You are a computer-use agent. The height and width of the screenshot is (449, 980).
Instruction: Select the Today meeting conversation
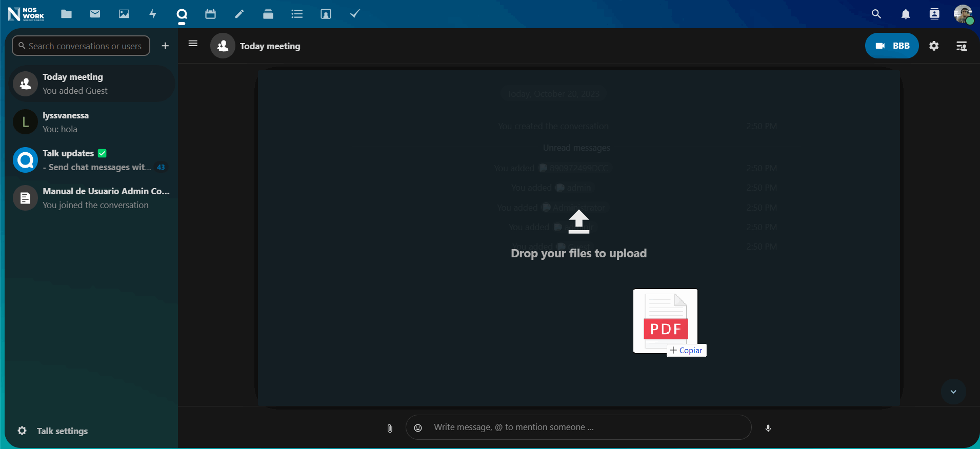click(92, 84)
